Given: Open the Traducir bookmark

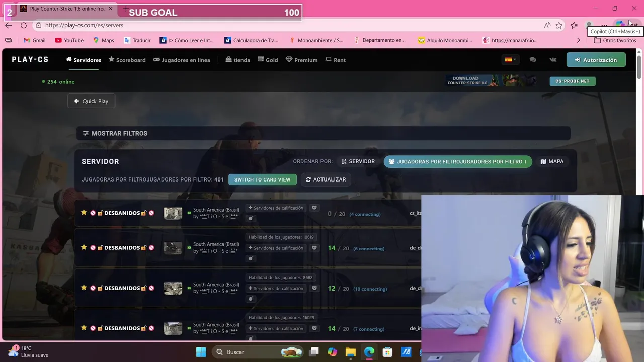Looking at the screenshot, I should pyautogui.click(x=137, y=40).
